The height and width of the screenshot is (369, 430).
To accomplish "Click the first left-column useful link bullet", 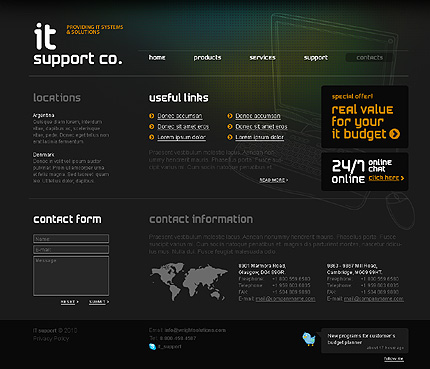I will pyautogui.click(x=152, y=116).
